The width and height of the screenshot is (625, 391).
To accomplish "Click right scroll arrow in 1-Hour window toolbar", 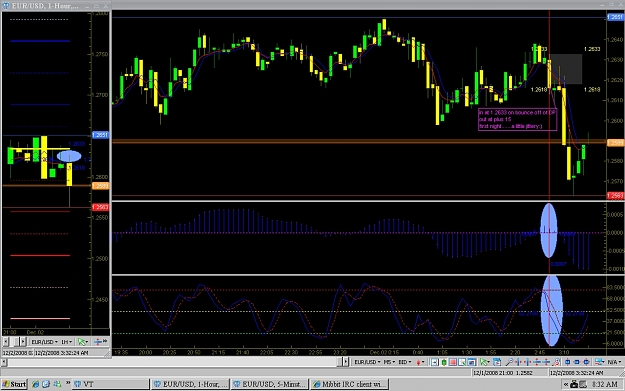I will click(24, 342).
